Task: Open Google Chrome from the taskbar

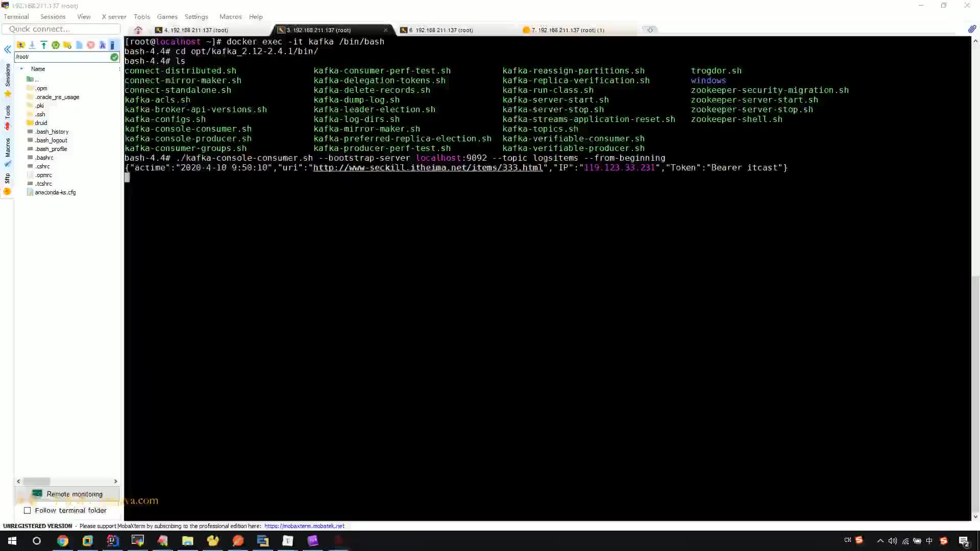Action: click(x=63, y=541)
